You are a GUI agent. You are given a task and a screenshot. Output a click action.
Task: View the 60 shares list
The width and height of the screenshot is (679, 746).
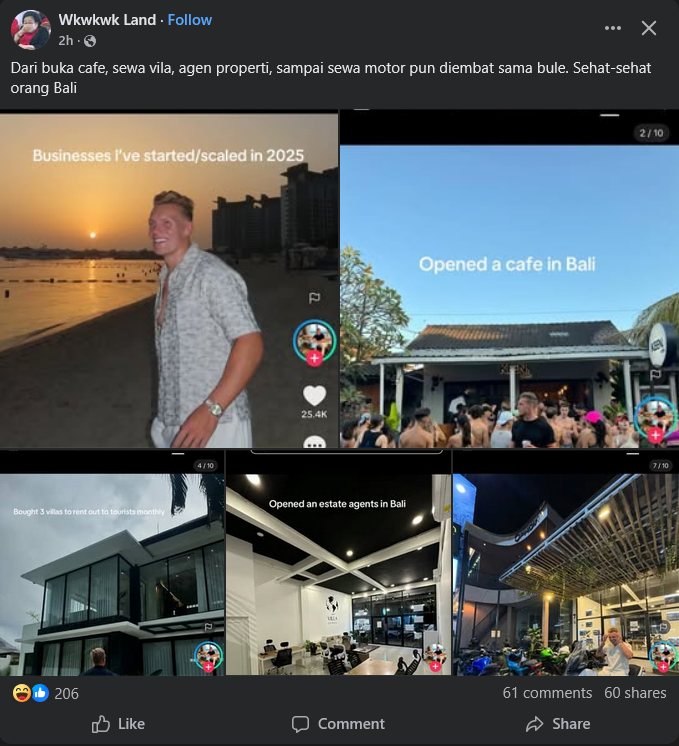635,693
